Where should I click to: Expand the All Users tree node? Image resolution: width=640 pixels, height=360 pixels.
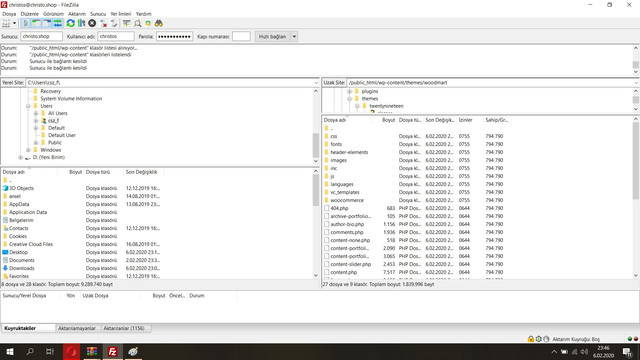pos(36,113)
